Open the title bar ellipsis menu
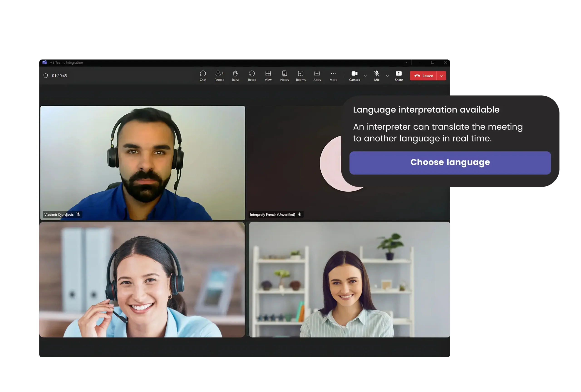This screenshot has width=581, height=392. (x=406, y=62)
